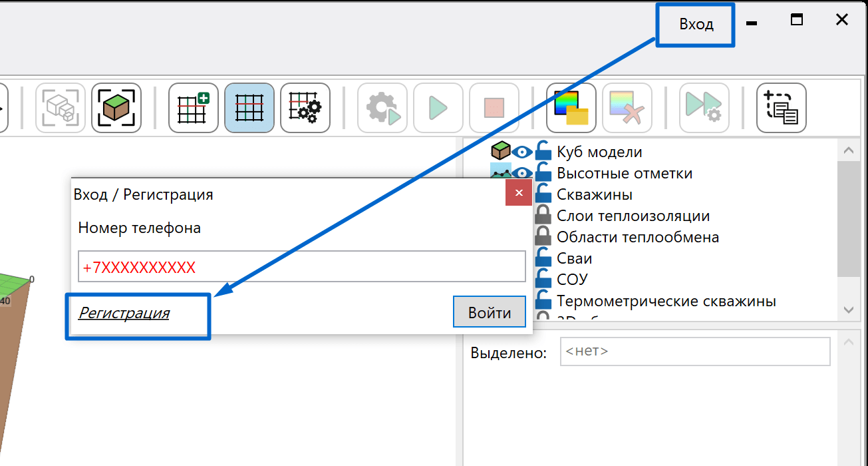Click the add grid icon with green plus

point(194,108)
